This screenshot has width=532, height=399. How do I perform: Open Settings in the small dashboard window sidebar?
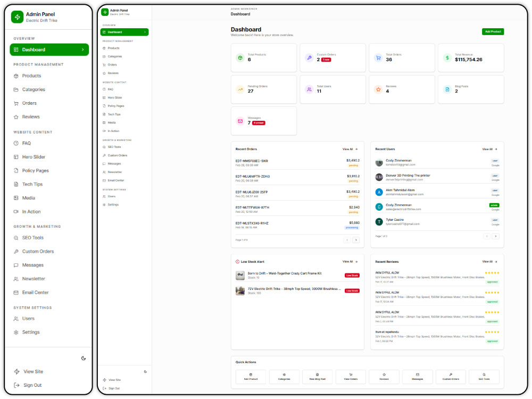[124, 205]
